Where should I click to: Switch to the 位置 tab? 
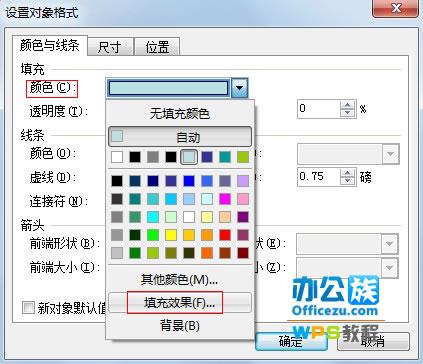[157, 47]
